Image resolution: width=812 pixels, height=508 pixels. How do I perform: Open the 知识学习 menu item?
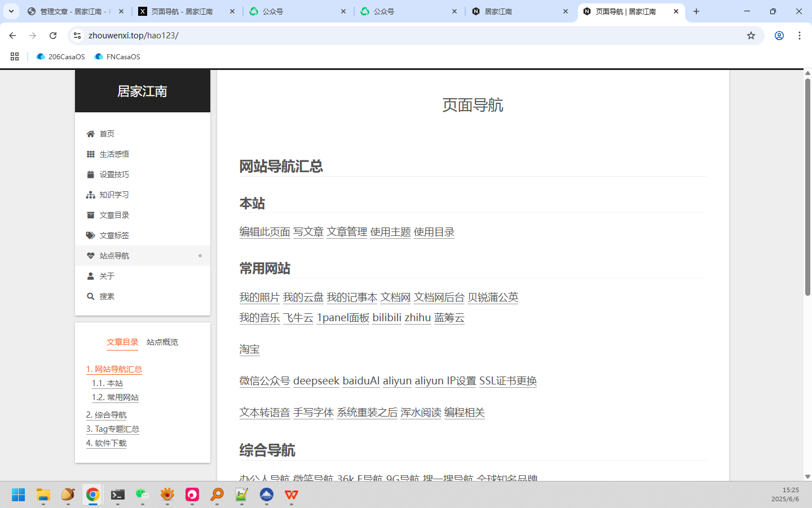(x=143, y=195)
